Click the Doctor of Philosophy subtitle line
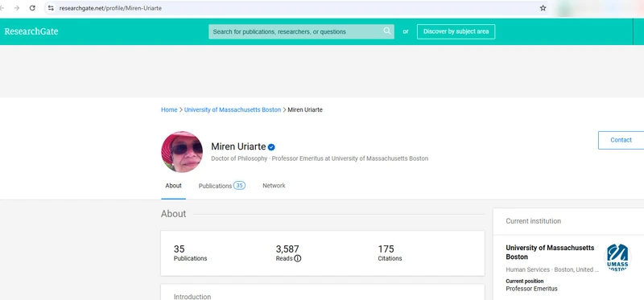Viewport: 644px width, 300px height. coord(320,158)
